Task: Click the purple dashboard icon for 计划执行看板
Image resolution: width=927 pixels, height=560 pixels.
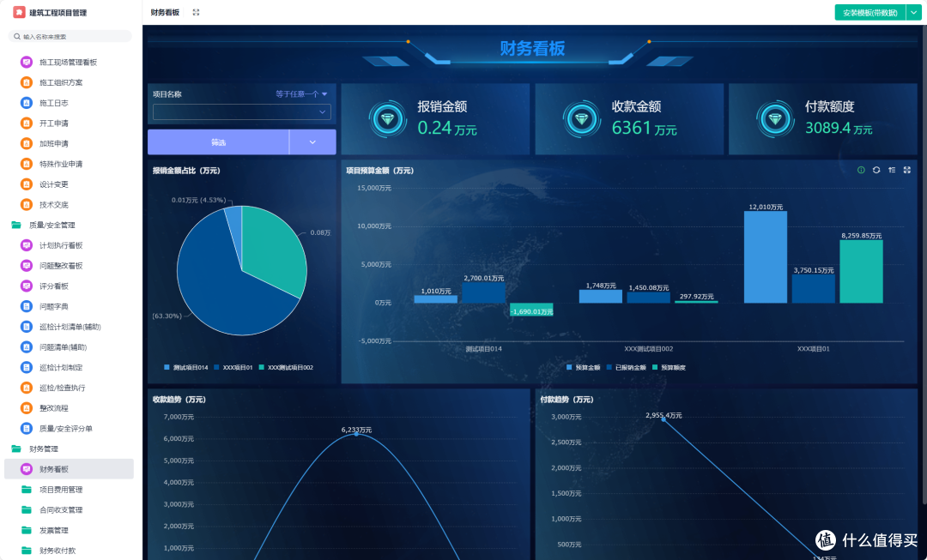Action: coord(26,245)
